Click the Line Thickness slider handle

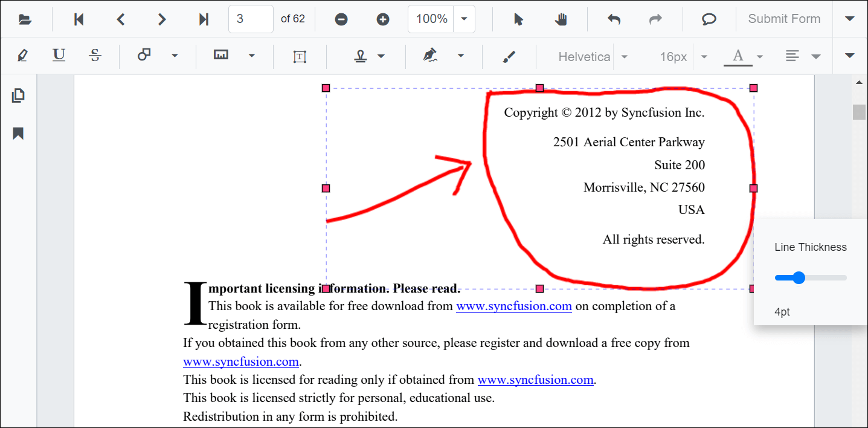click(x=799, y=277)
